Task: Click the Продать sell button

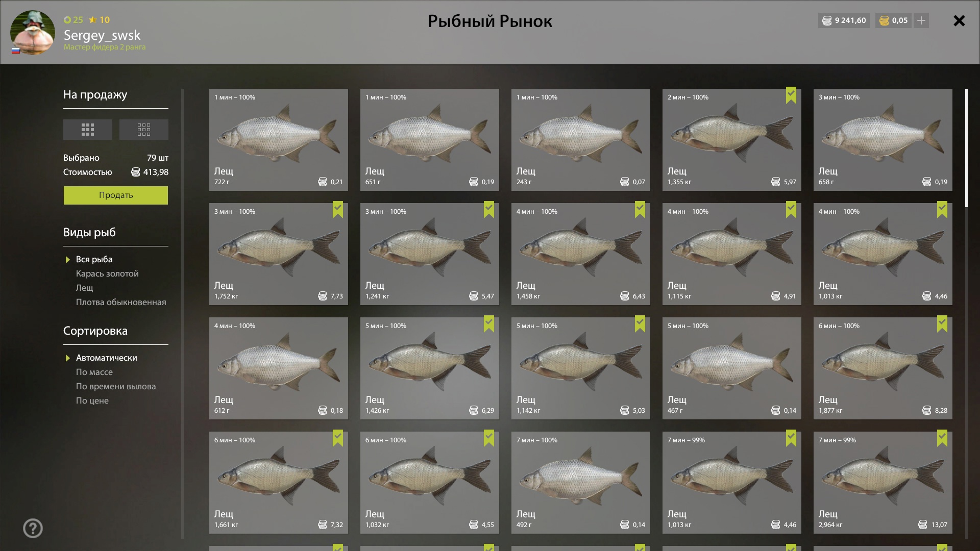Action: (x=116, y=195)
